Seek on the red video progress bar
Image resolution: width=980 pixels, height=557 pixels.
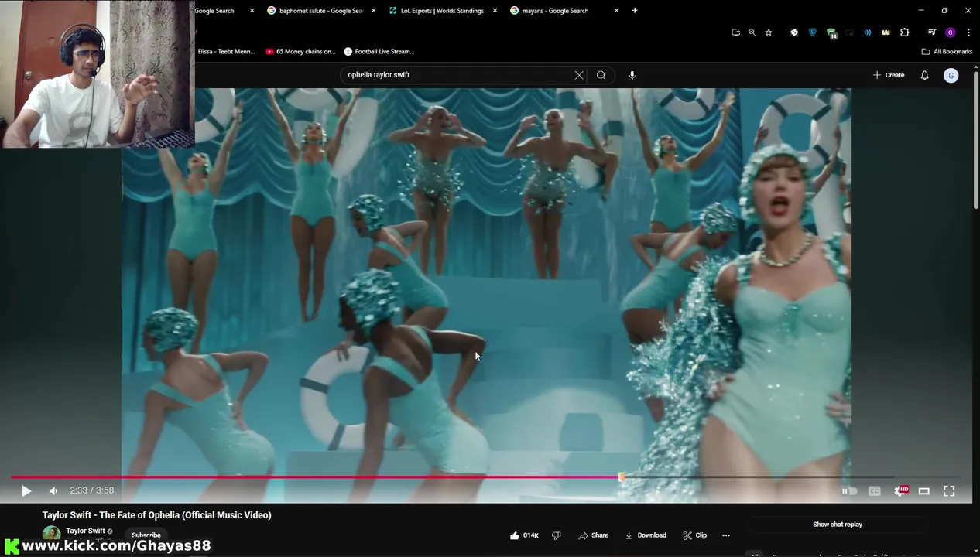[x=316, y=477]
